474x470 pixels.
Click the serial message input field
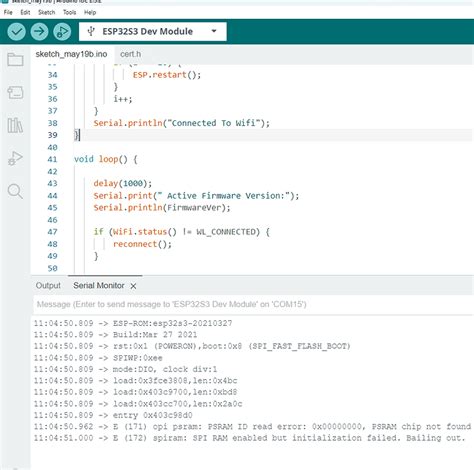point(253,304)
